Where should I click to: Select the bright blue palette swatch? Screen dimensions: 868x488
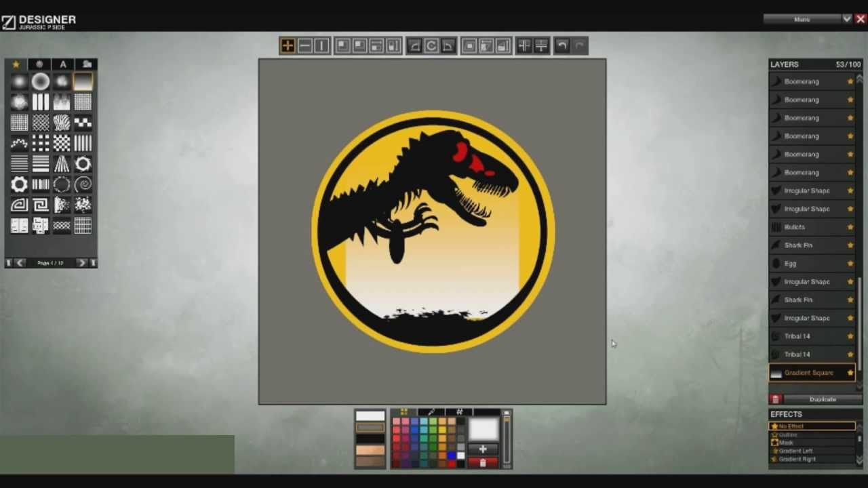point(452,455)
